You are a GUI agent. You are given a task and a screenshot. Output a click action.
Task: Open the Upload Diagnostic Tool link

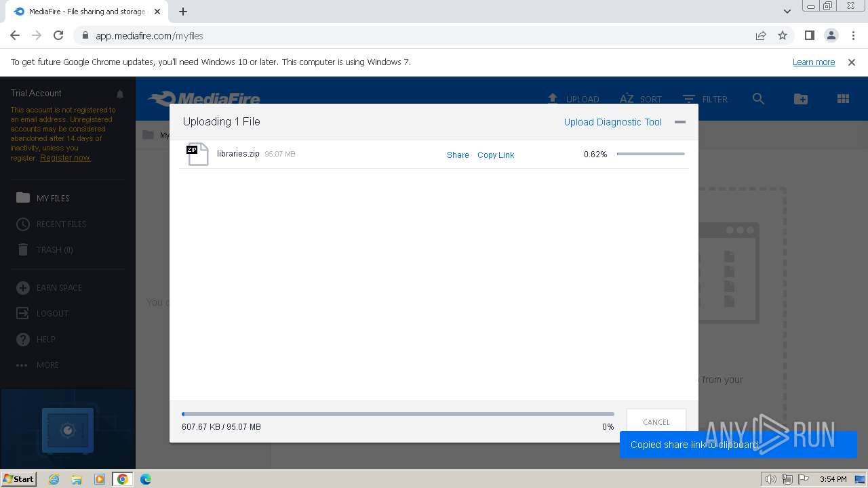pyautogui.click(x=613, y=122)
